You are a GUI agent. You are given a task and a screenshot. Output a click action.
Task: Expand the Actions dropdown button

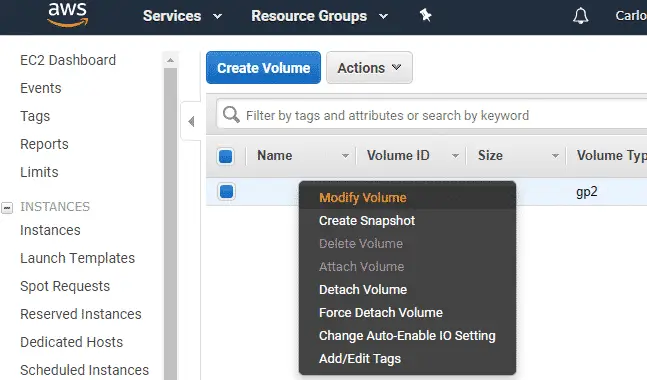369,68
